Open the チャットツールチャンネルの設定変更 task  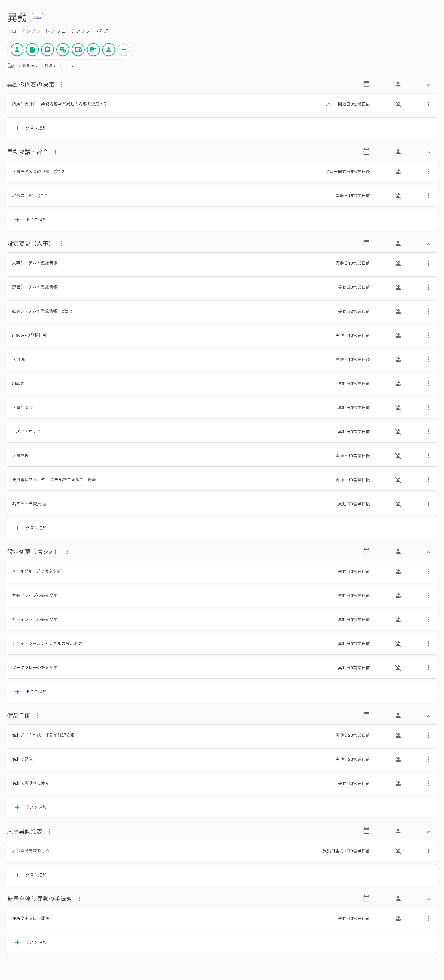[x=222, y=644]
